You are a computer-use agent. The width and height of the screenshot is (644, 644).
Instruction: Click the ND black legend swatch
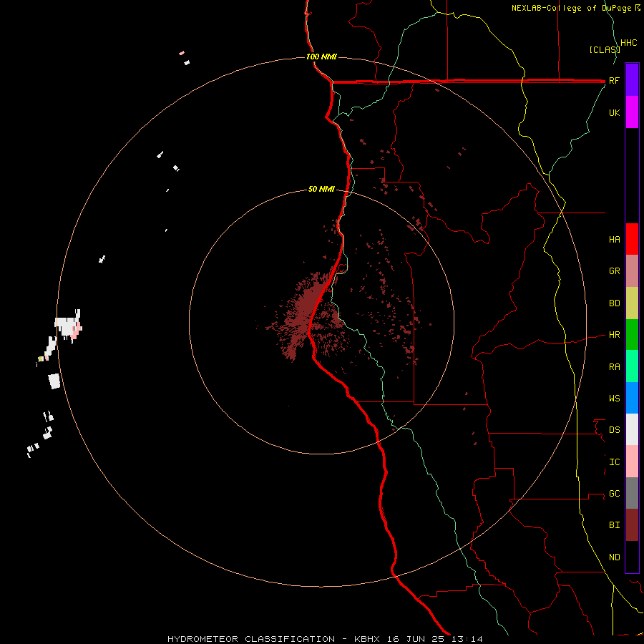pos(632,557)
